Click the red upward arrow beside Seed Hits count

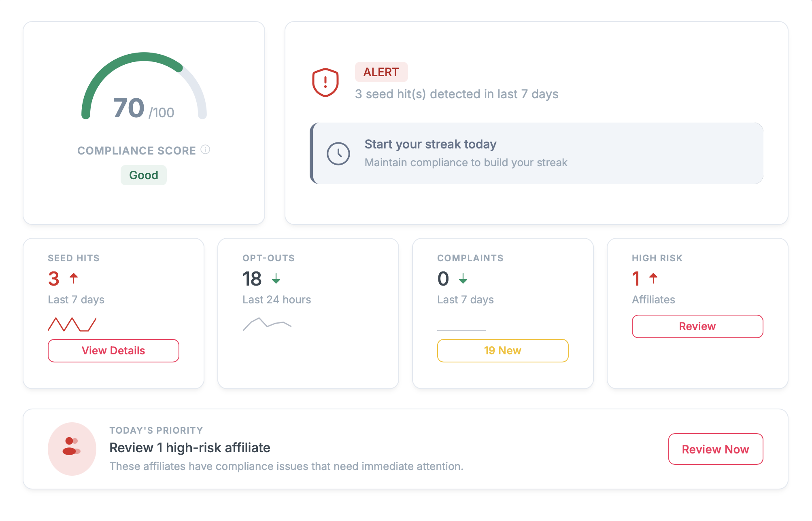point(74,278)
